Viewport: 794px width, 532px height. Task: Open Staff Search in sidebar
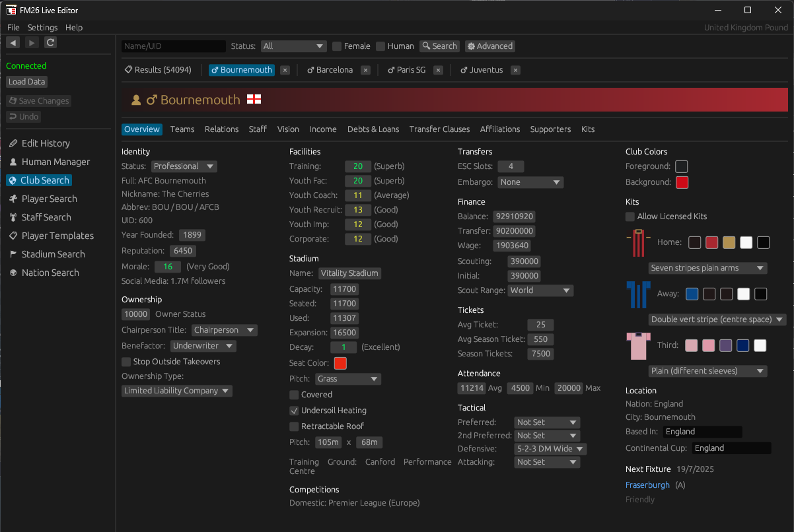pos(40,217)
